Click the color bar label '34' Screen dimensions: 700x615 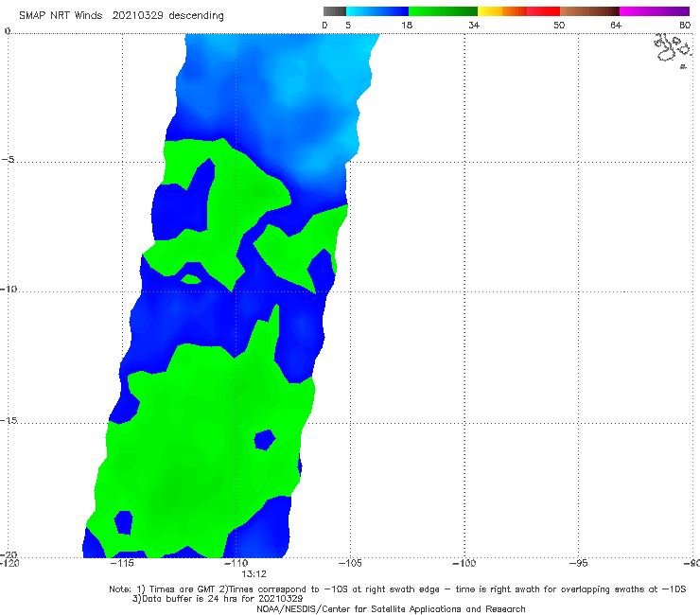coord(474,25)
